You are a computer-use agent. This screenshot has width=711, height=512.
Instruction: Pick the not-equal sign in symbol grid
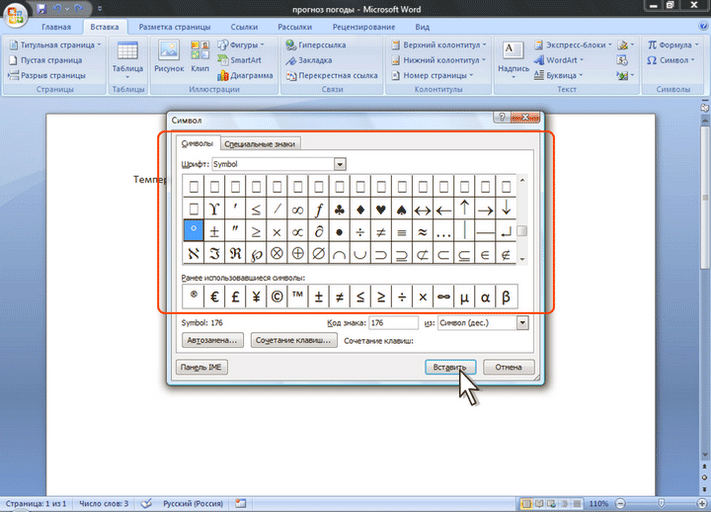(x=381, y=232)
